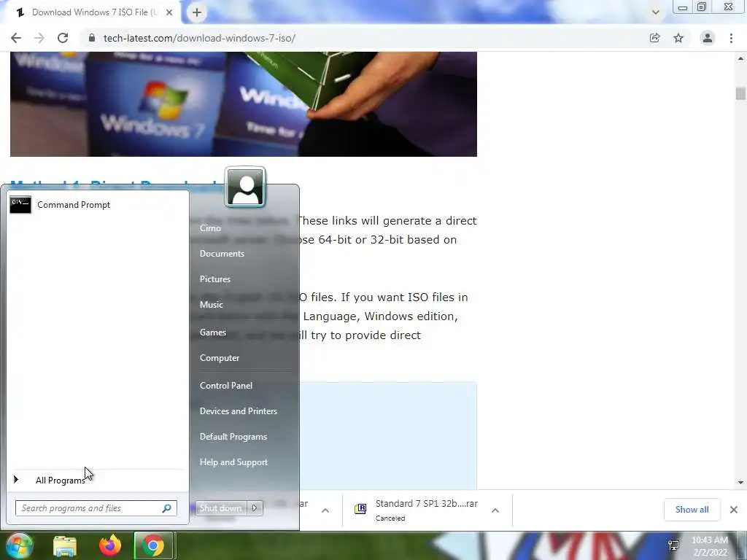Open Command Prompt from Start menu
The height and width of the screenshot is (560, 747).
click(97, 205)
